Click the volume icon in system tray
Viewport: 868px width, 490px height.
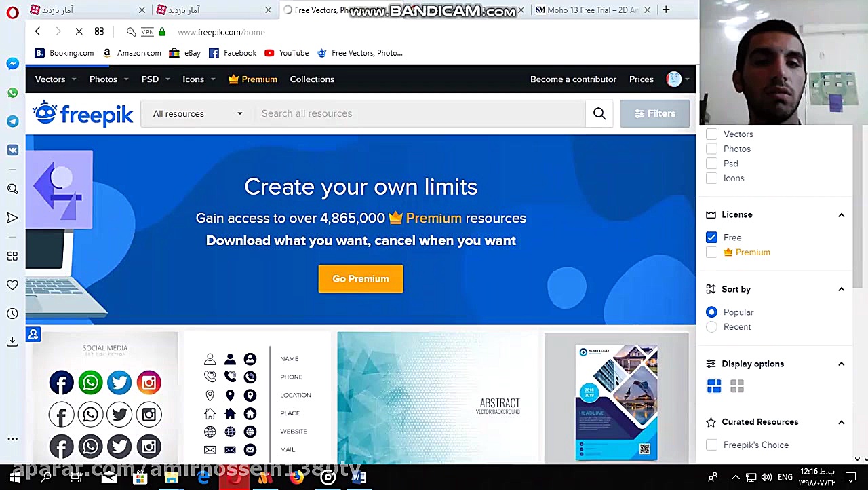766,477
